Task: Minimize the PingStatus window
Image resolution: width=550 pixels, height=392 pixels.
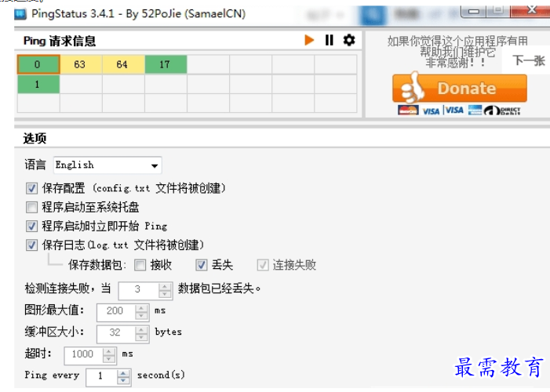Action: (474, 11)
